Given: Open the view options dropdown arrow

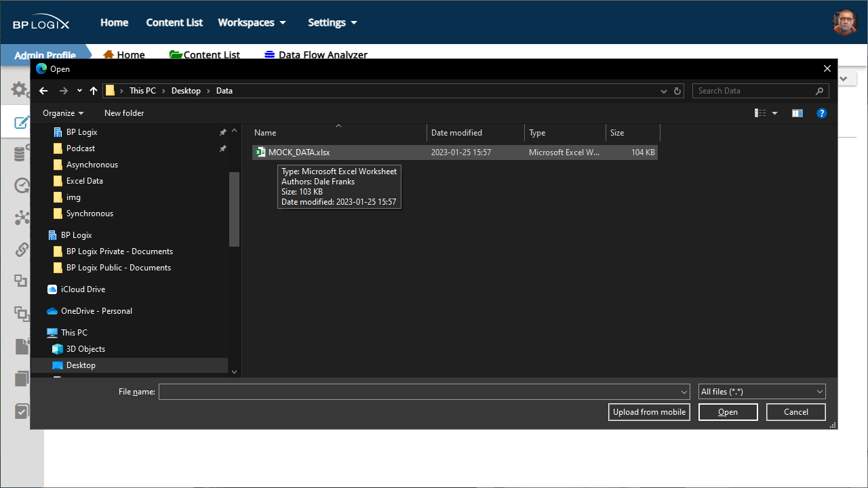Looking at the screenshot, I should point(774,113).
